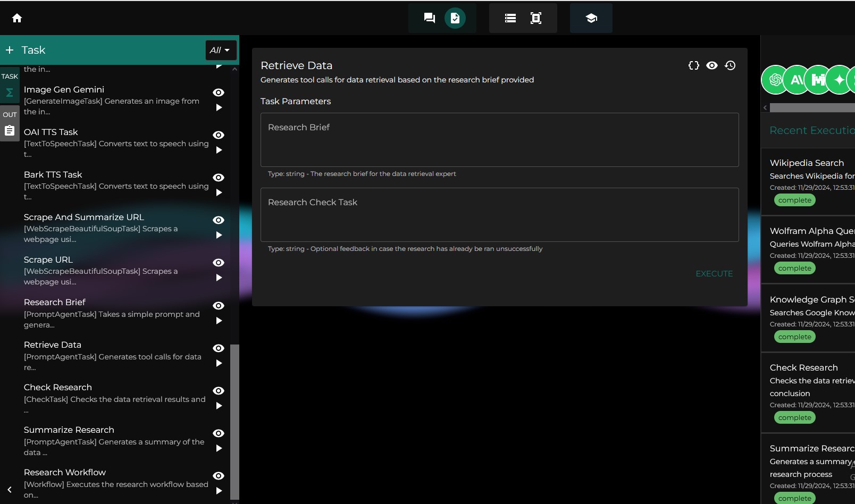Open the Wikipedia Search recent execution
Viewport: 855px width, 504px height.
click(x=808, y=182)
